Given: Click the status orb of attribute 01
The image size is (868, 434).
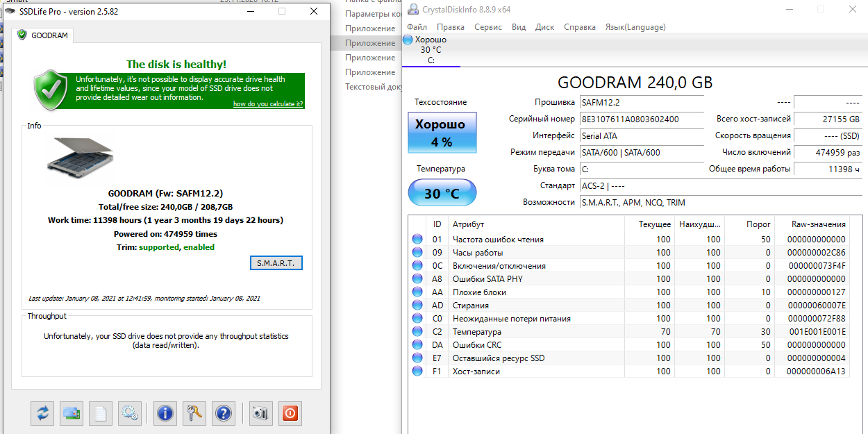Looking at the screenshot, I should tap(417, 240).
